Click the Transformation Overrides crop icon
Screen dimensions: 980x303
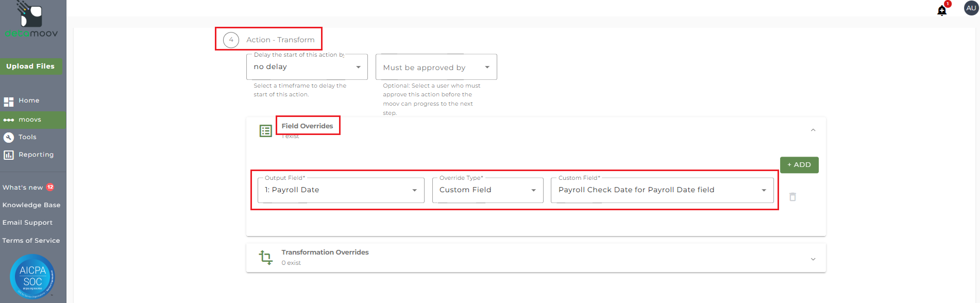(266, 257)
